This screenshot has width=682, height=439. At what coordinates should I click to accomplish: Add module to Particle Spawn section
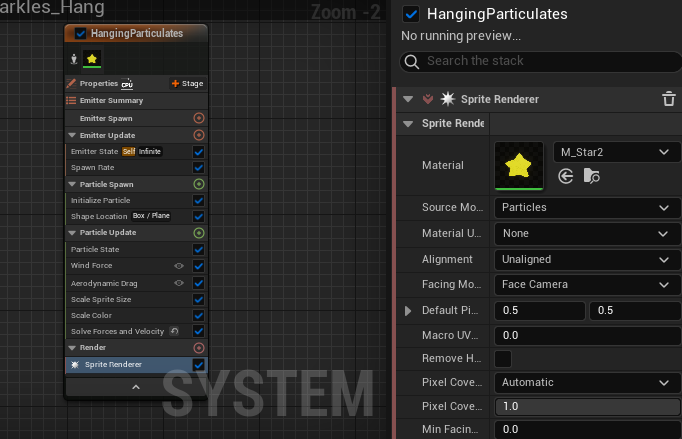click(198, 184)
